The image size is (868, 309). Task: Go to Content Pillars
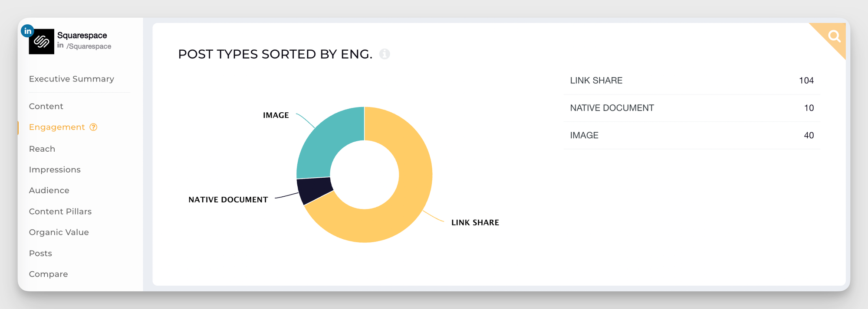click(60, 211)
